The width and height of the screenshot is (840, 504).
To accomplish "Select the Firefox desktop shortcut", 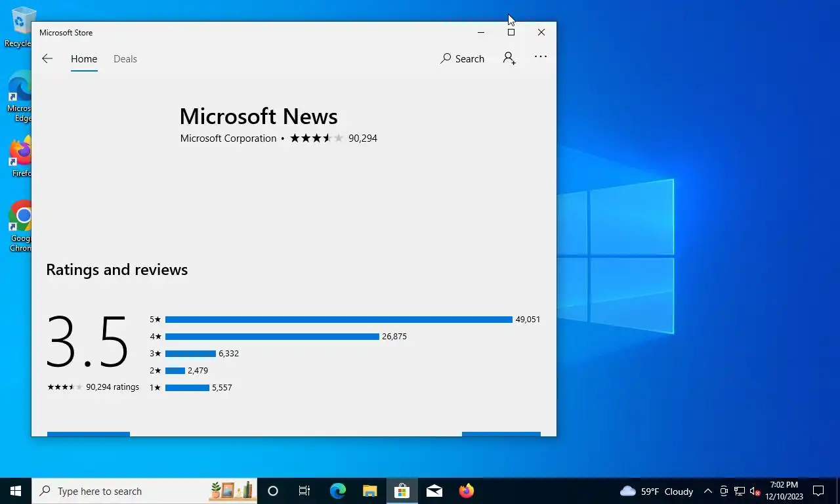I will click(x=20, y=157).
